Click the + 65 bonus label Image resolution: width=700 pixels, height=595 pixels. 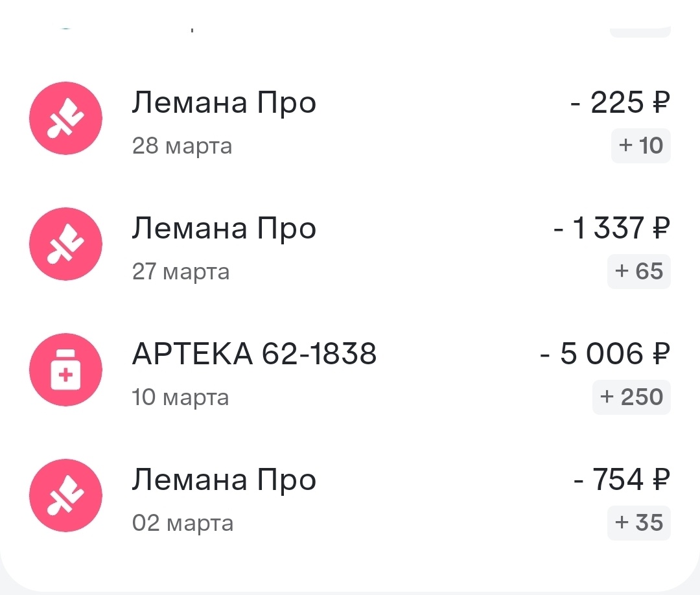(639, 271)
